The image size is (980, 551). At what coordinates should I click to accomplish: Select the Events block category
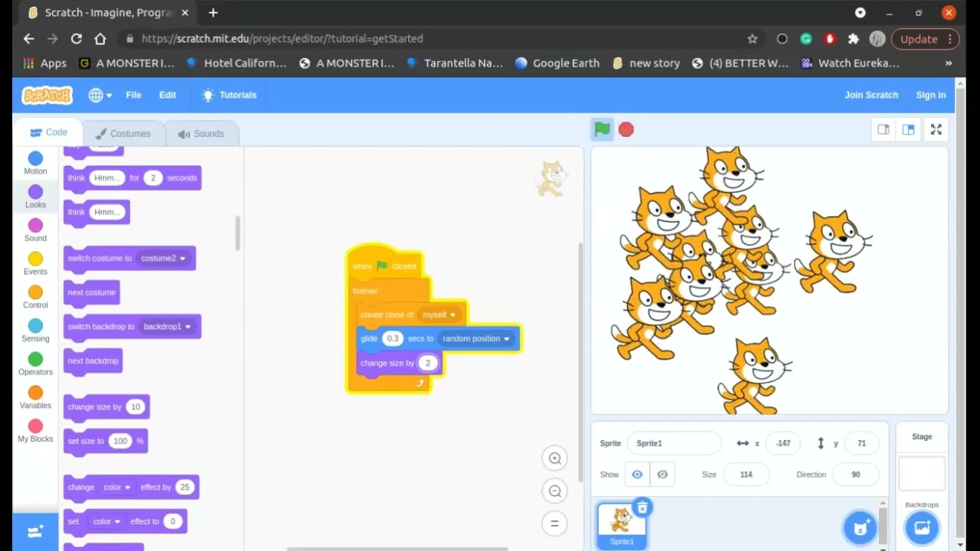35,263
